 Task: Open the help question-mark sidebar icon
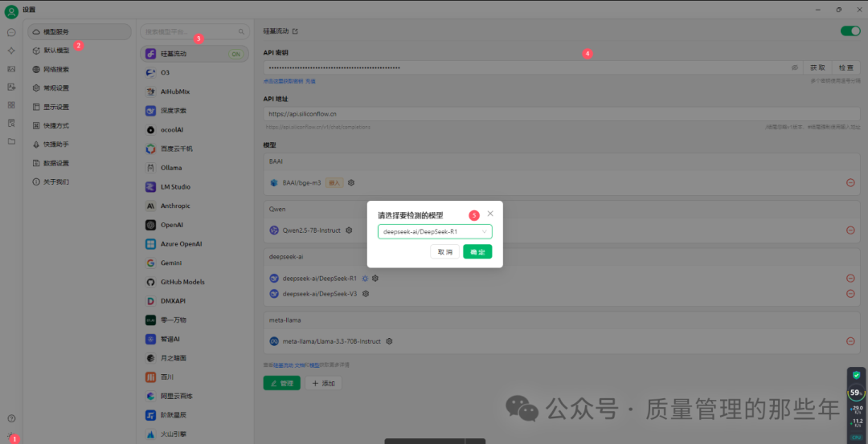[x=11, y=418]
